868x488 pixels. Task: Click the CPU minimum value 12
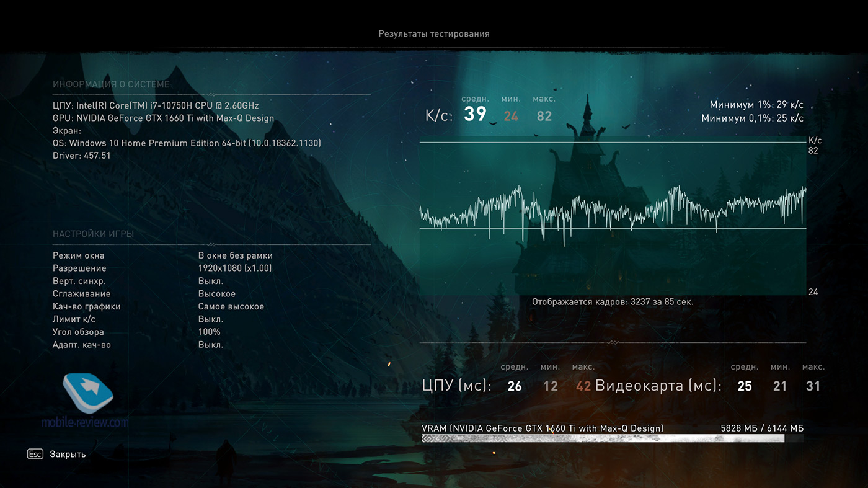(x=551, y=386)
